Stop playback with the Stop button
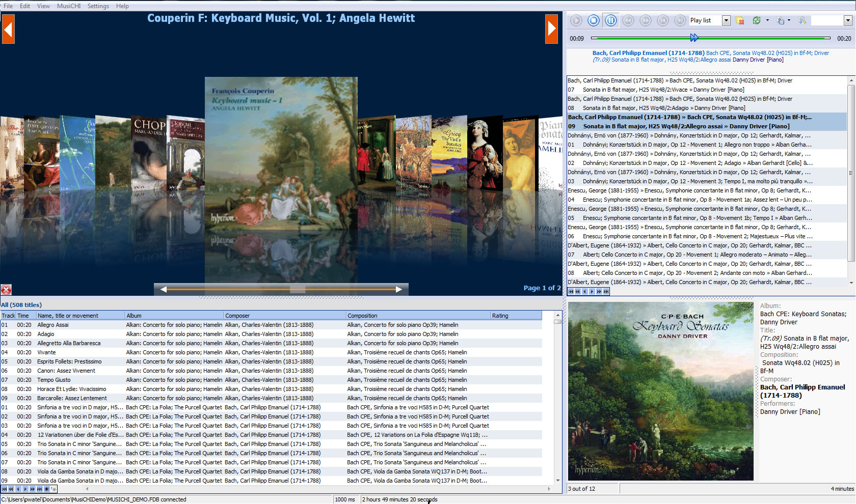The width and height of the screenshot is (856, 504). pyautogui.click(x=594, y=20)
